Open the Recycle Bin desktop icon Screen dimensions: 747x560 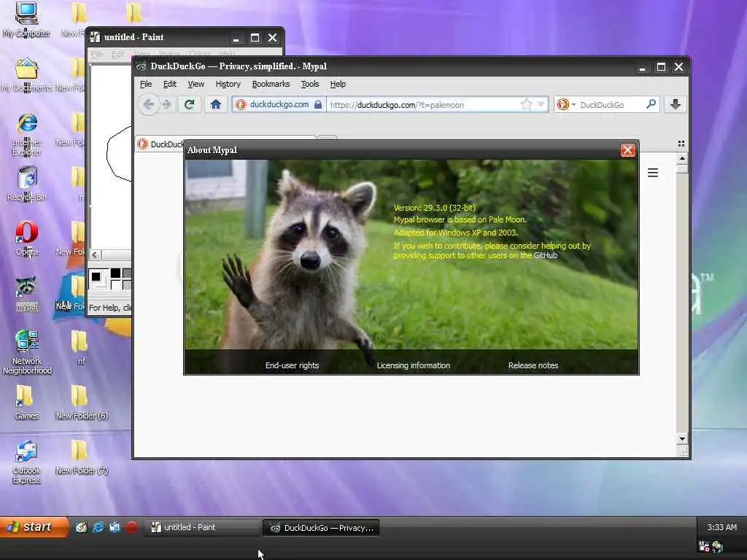27,184
